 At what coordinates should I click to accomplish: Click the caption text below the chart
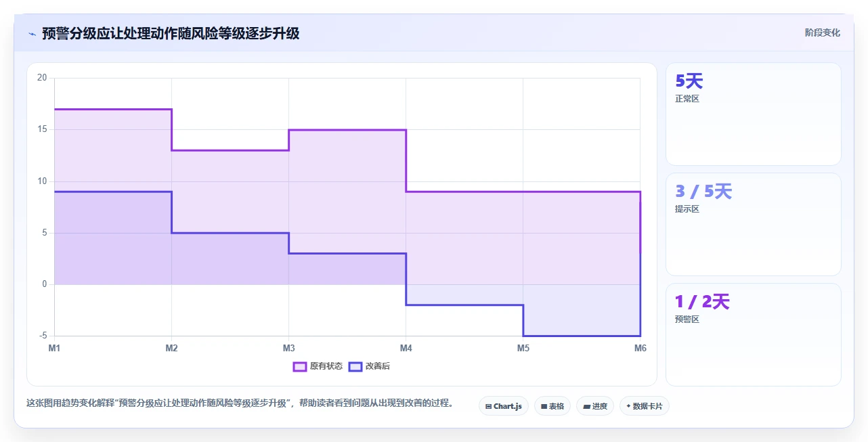(240, 403)
